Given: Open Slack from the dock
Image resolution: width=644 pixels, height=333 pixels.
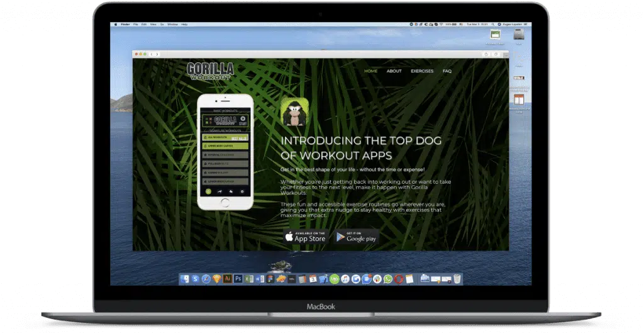Looking at the screenshot, I should pos(377,279).
